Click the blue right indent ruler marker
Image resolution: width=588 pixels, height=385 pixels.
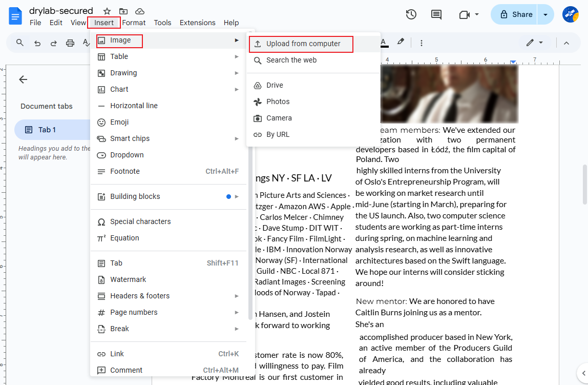(513, 62)
